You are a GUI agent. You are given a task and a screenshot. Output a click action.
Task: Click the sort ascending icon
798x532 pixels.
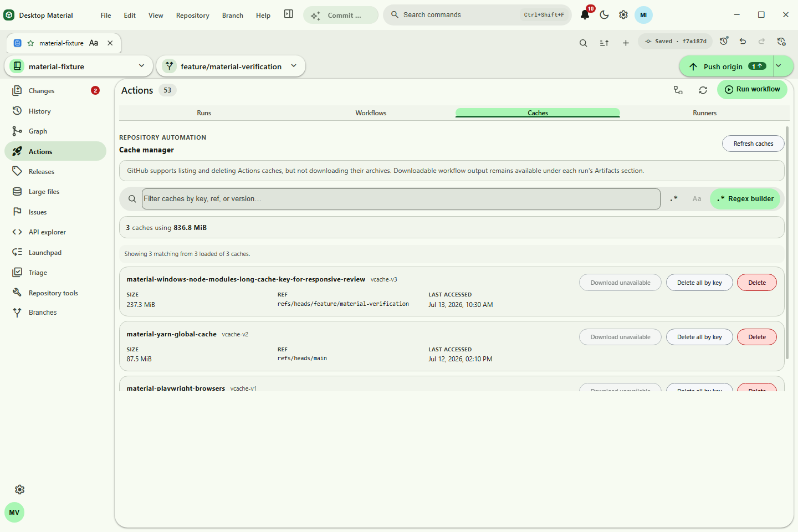pyautogui.click(x=604, y=43)
